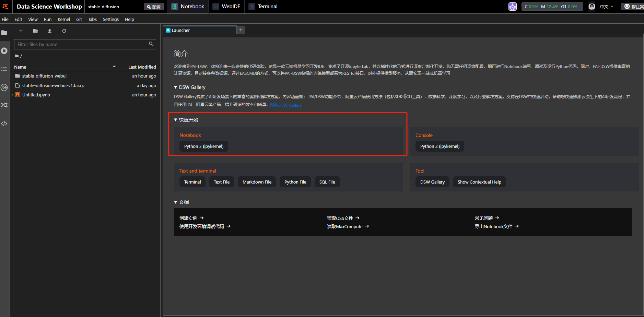Open the shuffle-arrows sidebar panel icon
Screen dimensions: 644x317
click(x=4, y=105)
